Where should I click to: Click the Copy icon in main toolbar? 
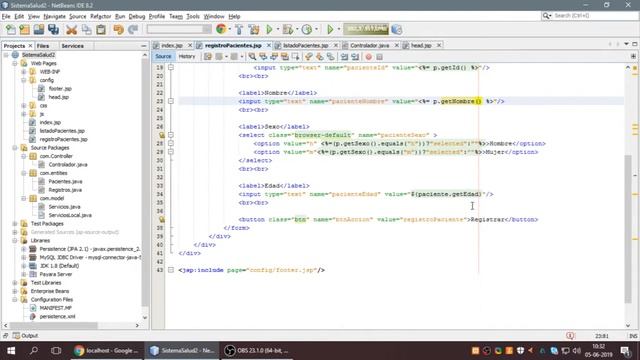coord(87,29)
